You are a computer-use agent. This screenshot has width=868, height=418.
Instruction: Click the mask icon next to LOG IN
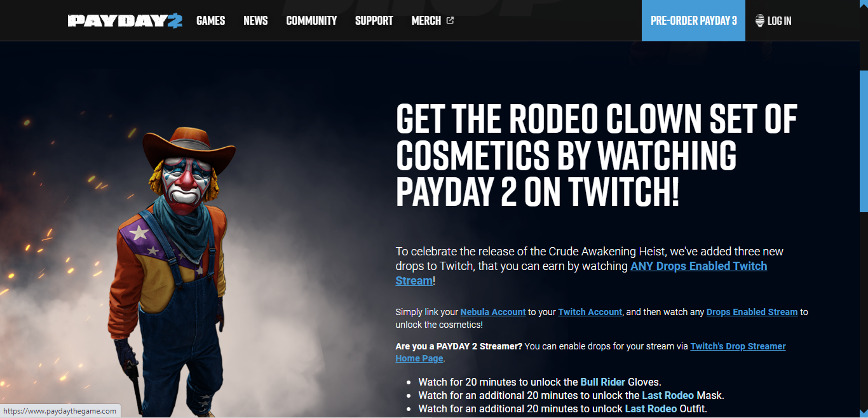pyautogui.click(x=759, y=20)
